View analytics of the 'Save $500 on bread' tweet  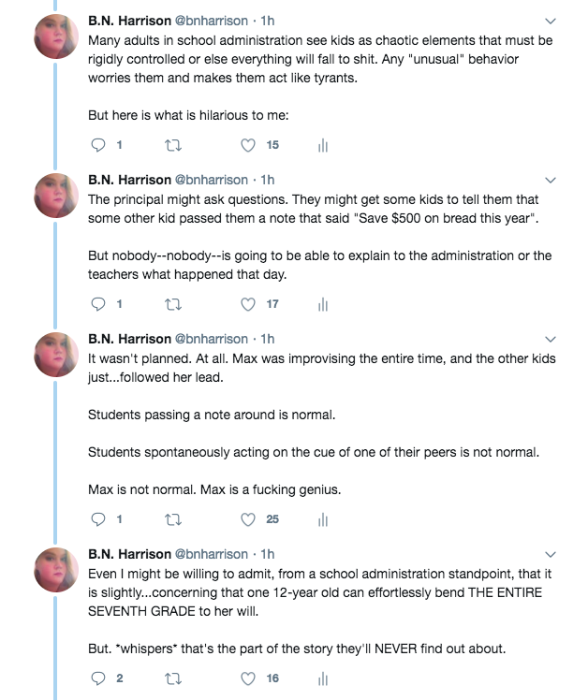coord(323,304)
